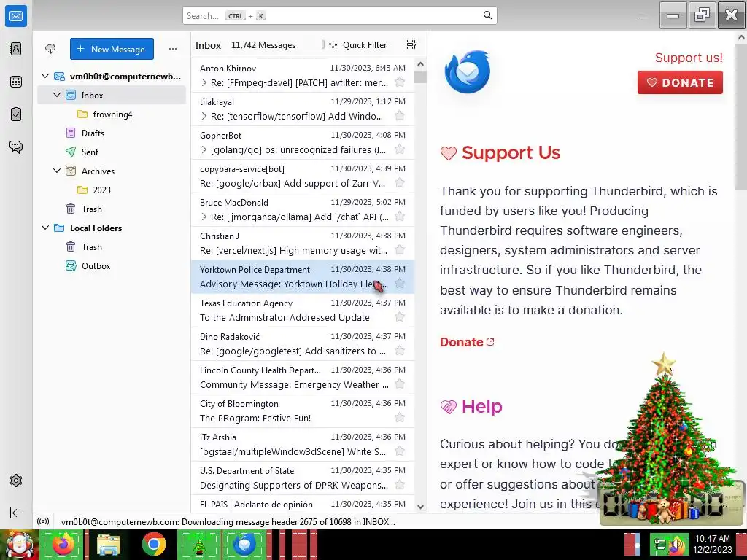Image resolution: width=747 pixels, height=560 pixels.
Task: Follow the Donate link
Action: (x=467, y=342)
